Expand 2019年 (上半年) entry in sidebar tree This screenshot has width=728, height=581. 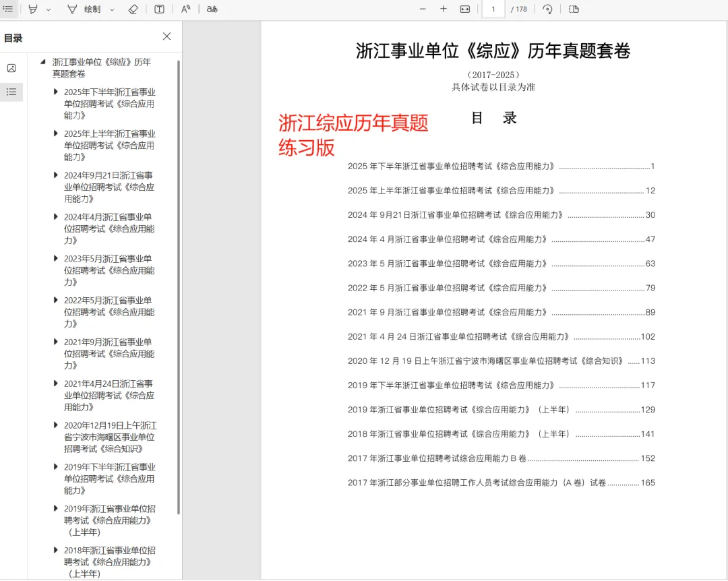55,509
